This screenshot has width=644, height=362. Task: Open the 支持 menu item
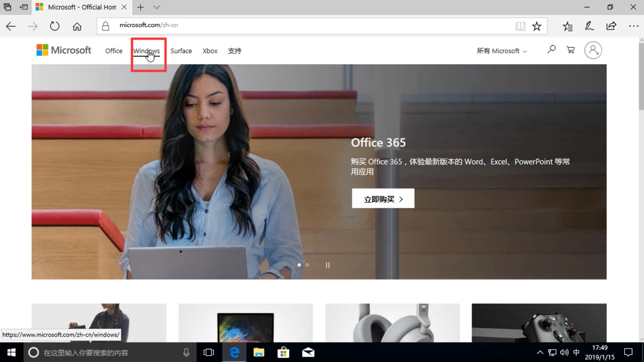click(x=234, y=51)
